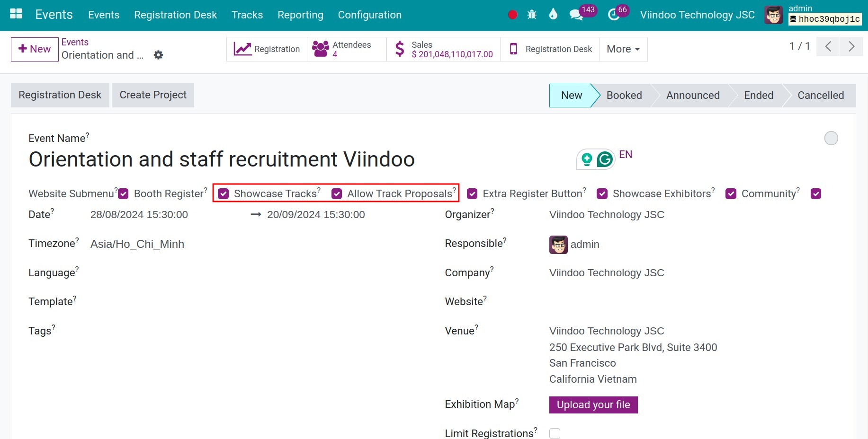The image size is (868, 439).
Task: Click Upload your file button
Action: (593, 405)
